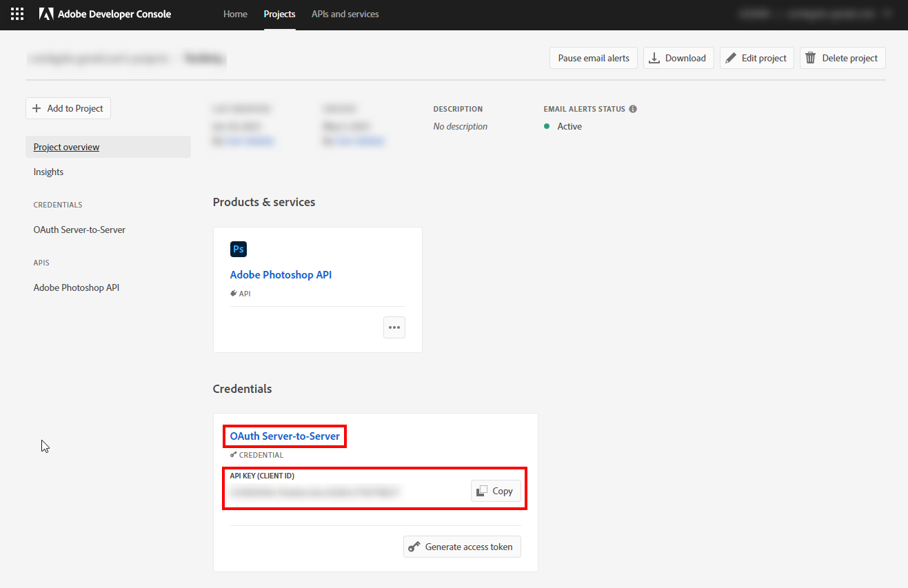Generate access token for the credential
Image resolution: width=908 pixels, height=588 pixels.
click(462, 547)
